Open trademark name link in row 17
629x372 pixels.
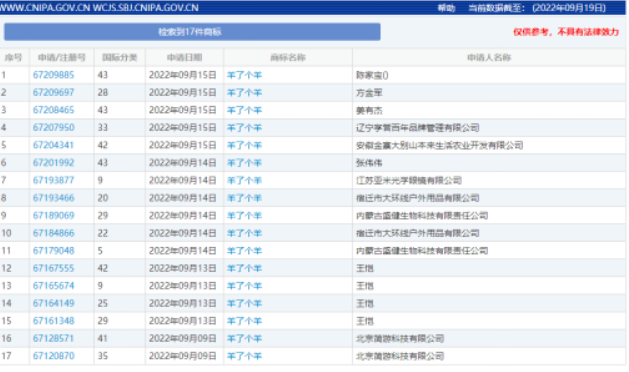tap(244, 356)
